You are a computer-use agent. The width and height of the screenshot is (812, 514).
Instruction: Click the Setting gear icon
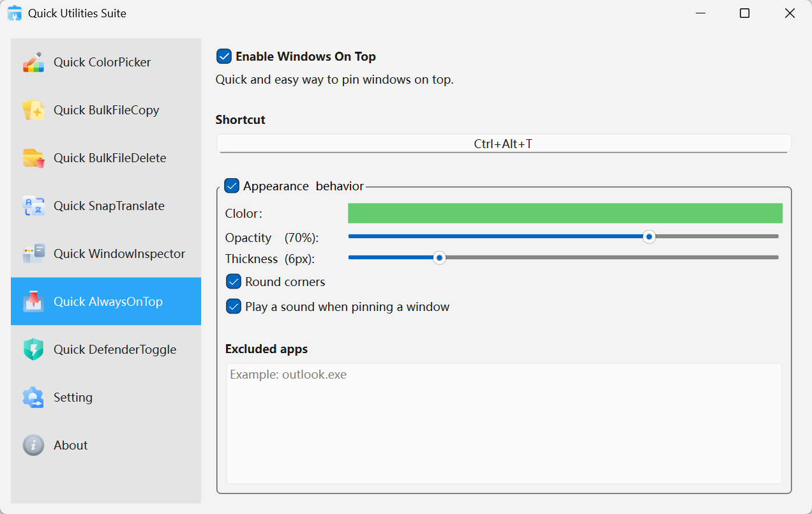coord(33,397)
